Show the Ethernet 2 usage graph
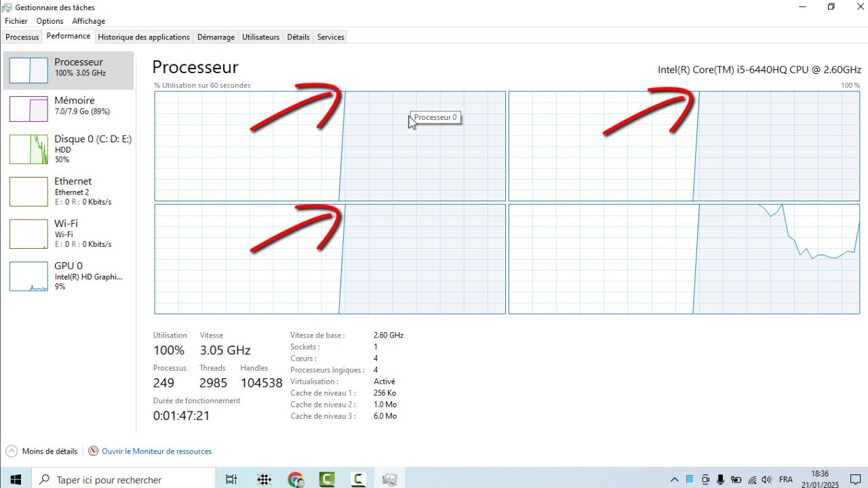This screenshot has width=868, height=488. [x=68, y=191]
